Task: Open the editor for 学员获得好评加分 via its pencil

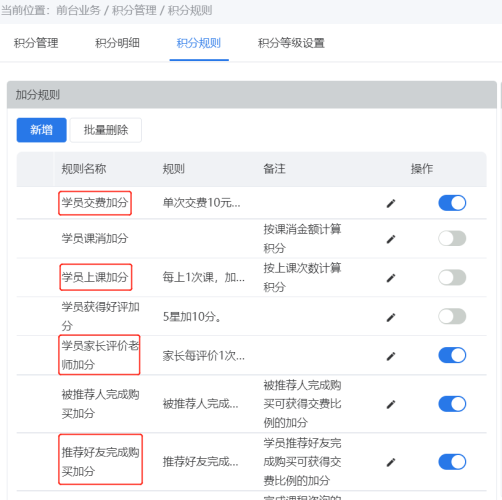Action: [x=391, y=317]
